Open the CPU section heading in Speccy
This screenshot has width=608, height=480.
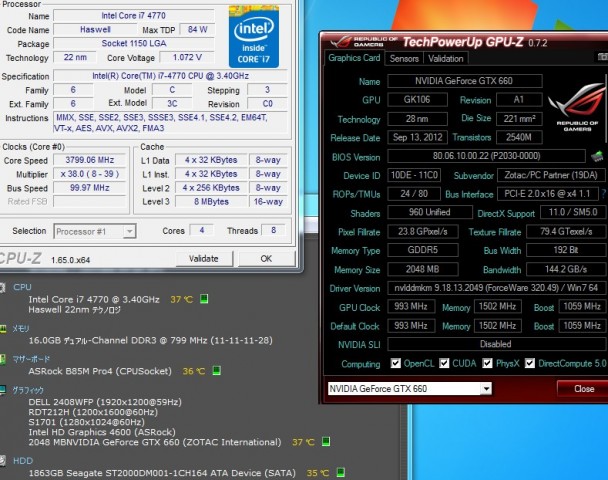coord(22,287)
